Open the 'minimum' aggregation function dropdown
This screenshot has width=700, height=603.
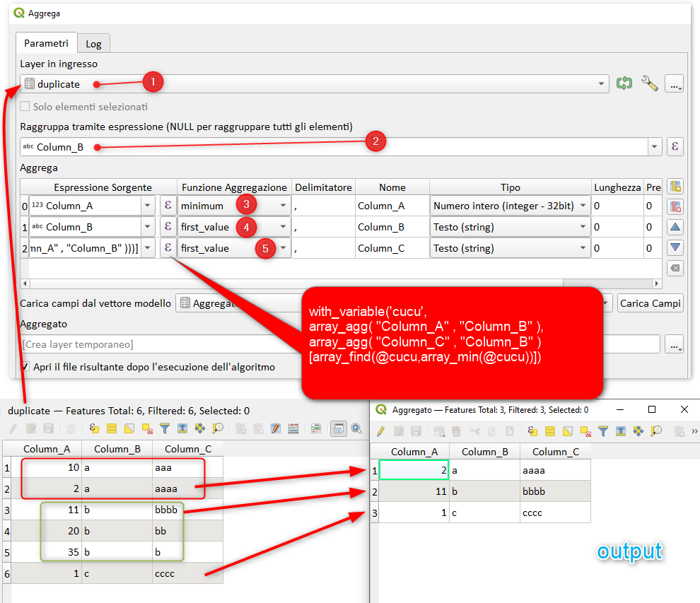click(283, 206)
